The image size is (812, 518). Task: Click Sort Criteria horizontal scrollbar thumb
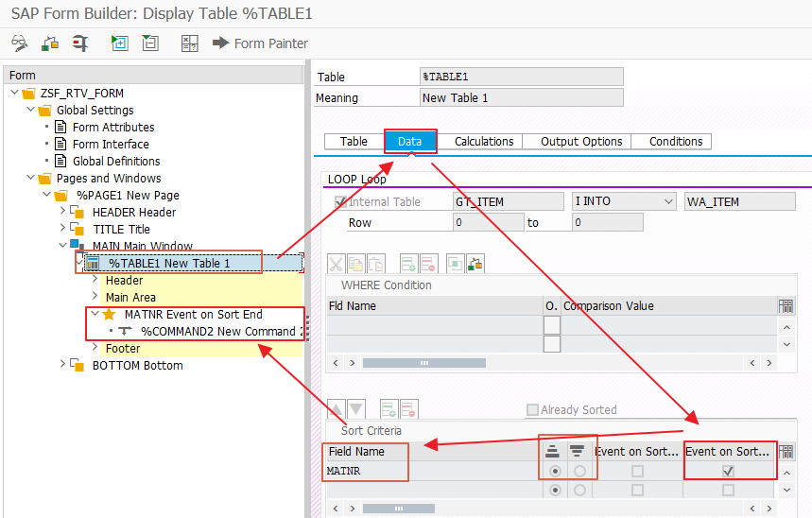tap(399, 509)
